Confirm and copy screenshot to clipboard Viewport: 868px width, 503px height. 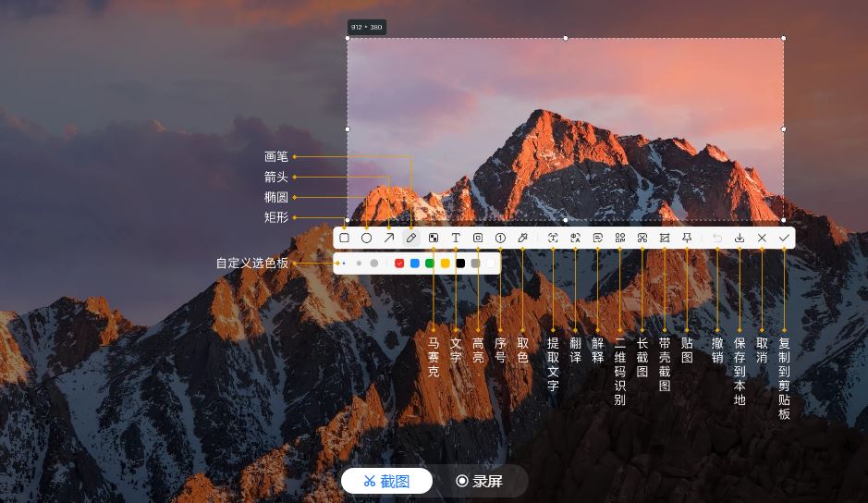coord(784,238)
